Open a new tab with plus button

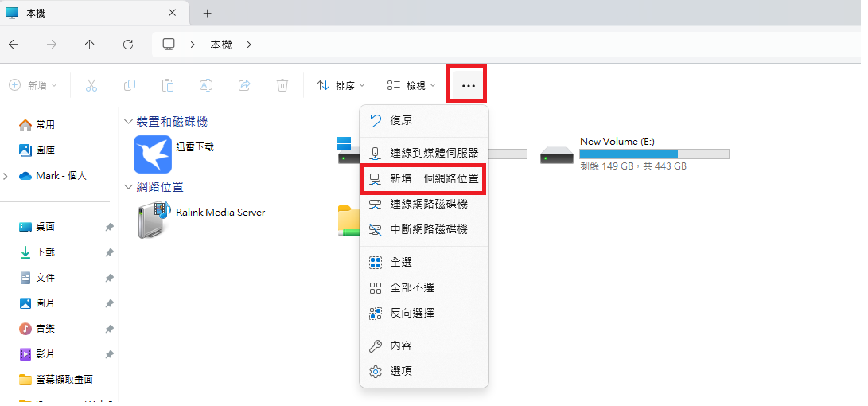coord(207,13)
